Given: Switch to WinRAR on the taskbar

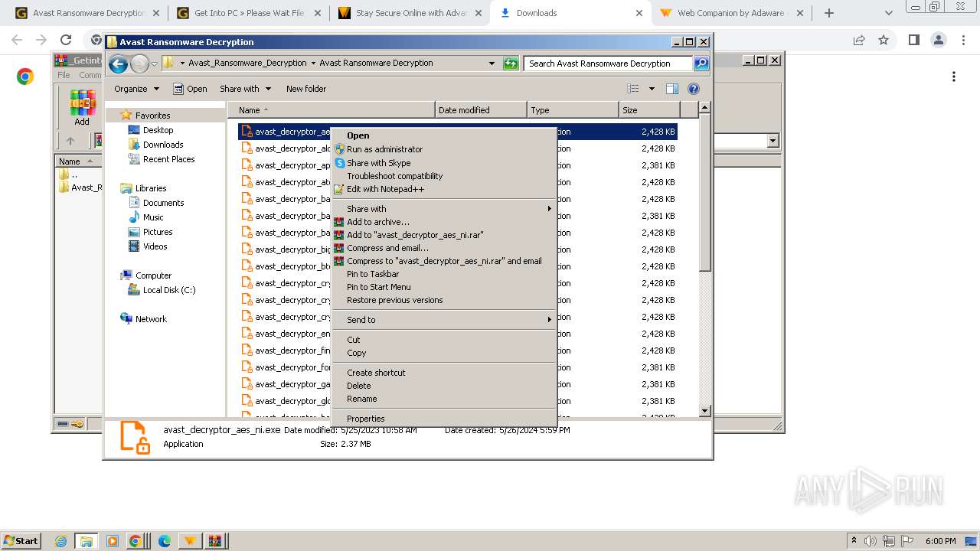Looking at the screenshot, I should pos(216,541).
